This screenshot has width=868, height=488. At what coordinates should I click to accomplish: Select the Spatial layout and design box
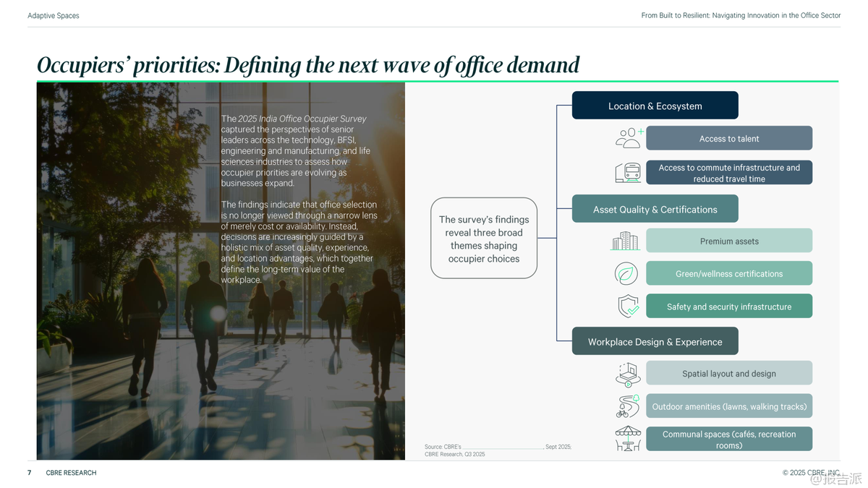click(x=728, y=374)
